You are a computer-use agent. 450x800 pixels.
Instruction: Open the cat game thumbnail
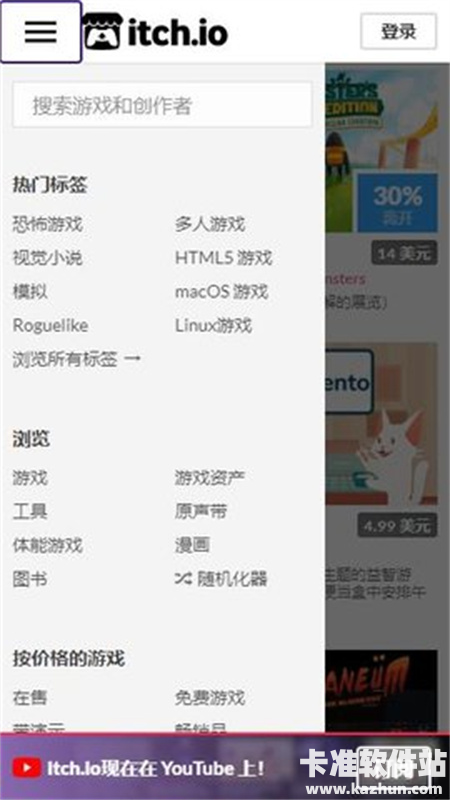382,423
